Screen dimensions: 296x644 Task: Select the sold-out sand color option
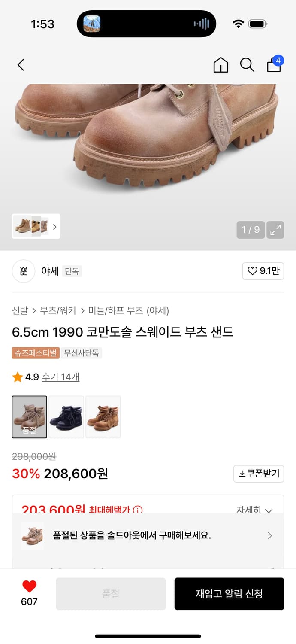(x=30, y=417)
